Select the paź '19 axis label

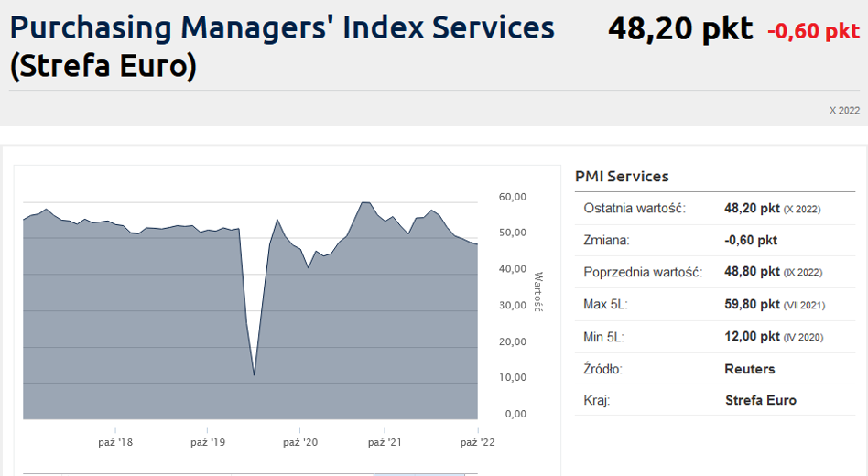(208, 442)
